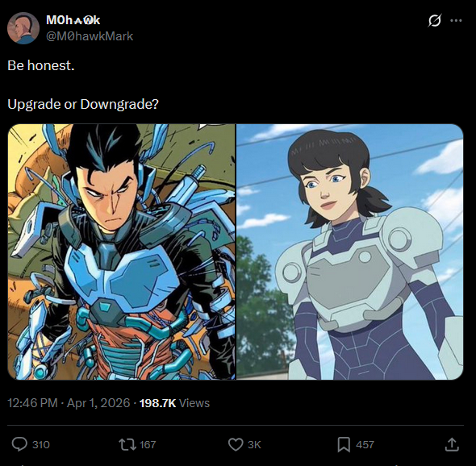
Task: Like the tweet with the heart icon
Action: pyautogui.click(x=236, y=444)
